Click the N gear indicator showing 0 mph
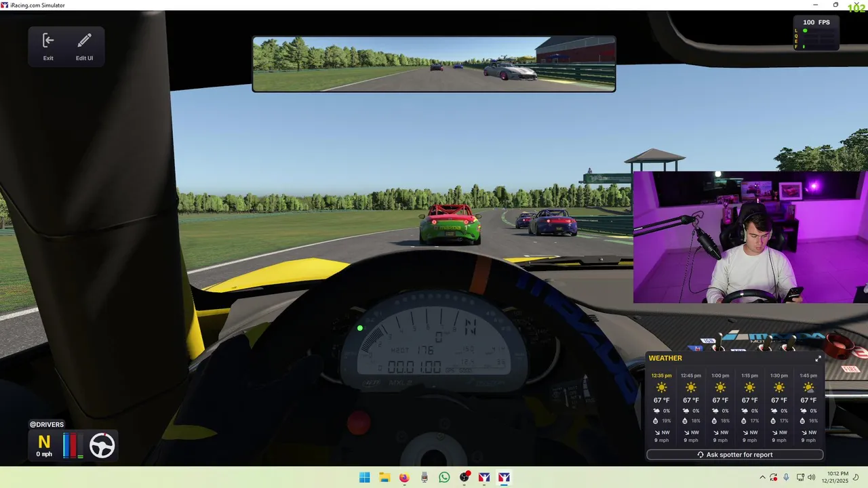The width and height of the screenshot is (868, 488). point(44,445)
